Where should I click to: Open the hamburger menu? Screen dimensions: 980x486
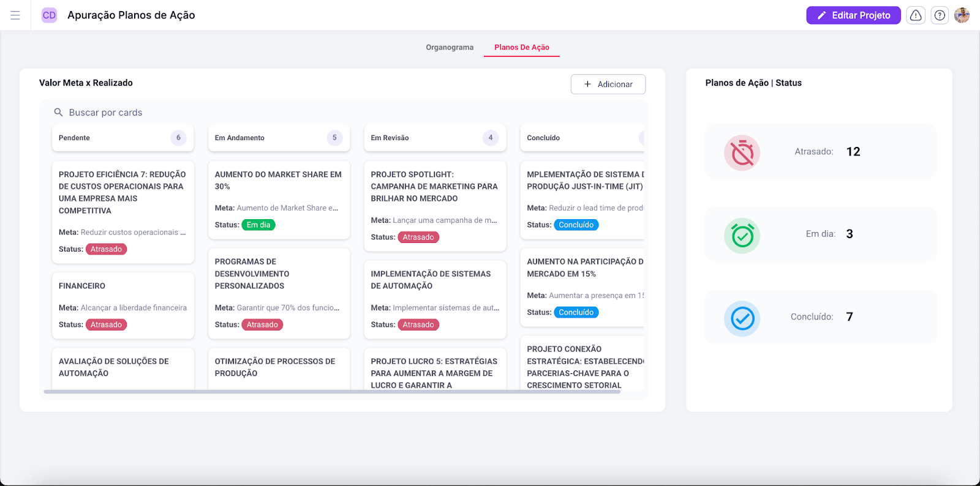[x=15, y=15]
